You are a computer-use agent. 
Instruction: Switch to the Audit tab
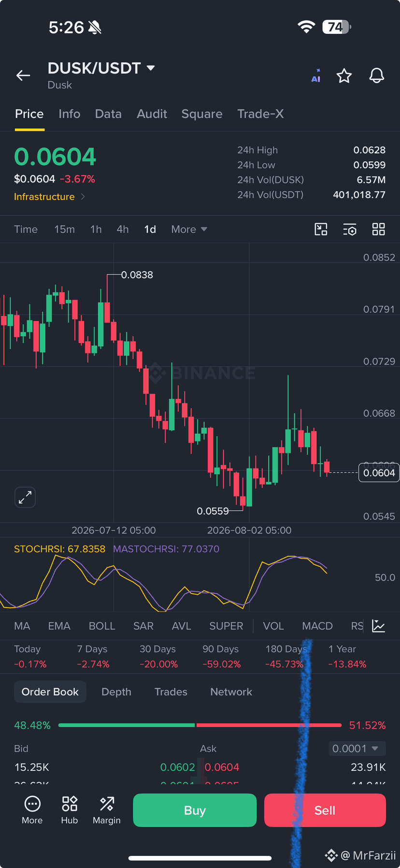point(152,114)
